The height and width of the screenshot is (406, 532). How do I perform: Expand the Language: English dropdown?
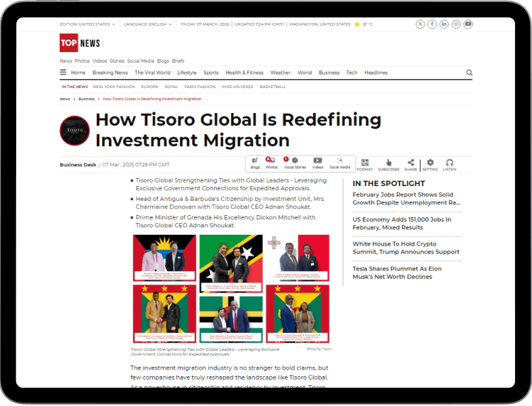148,24
